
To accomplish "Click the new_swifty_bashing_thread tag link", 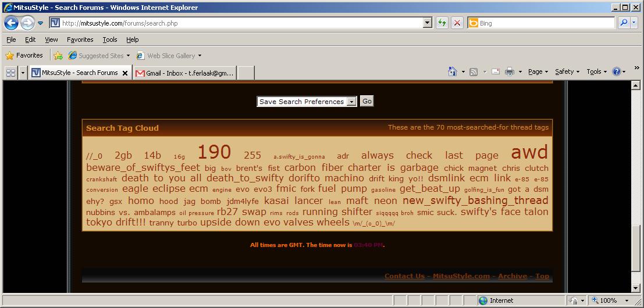I will coord(475,200).
